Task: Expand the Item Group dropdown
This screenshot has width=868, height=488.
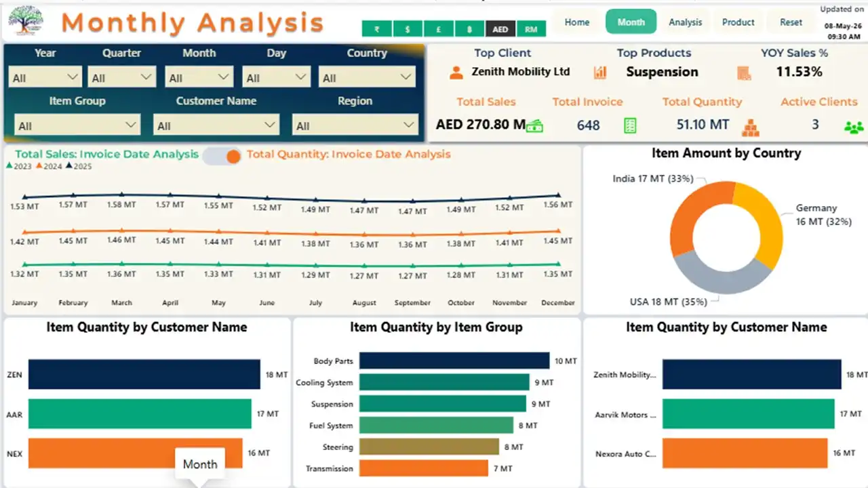Action: [x=77, y=125]
